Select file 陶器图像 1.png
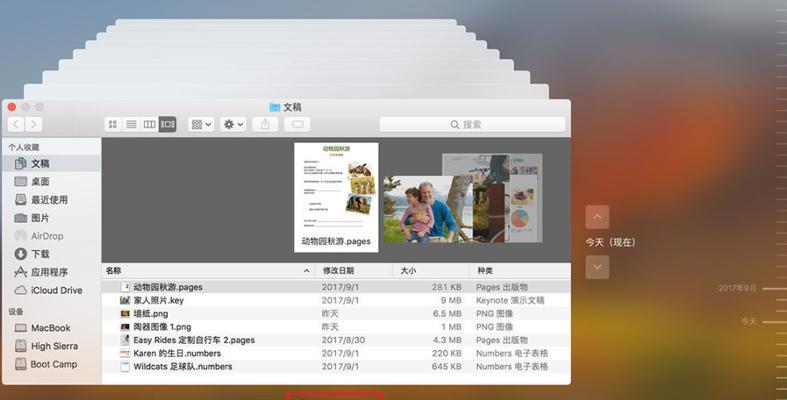Viewport: 787px width, 400px height. (336, 327)
